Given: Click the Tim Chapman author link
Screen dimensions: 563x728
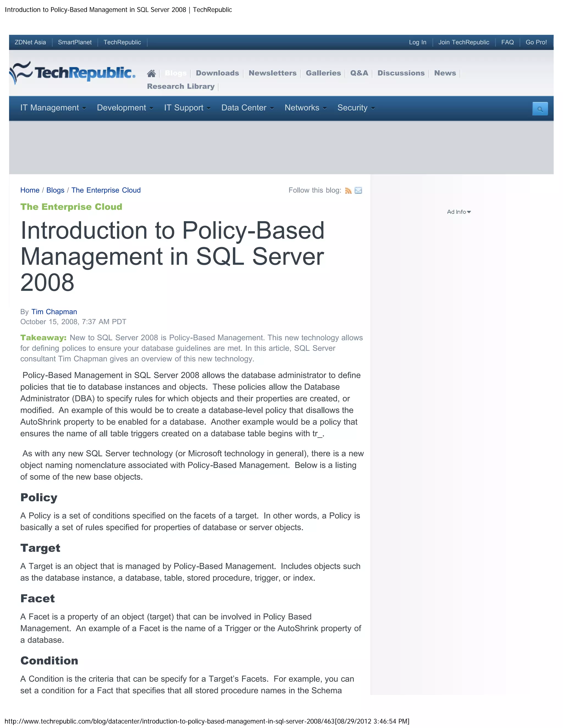Looking at the screenshot, I should (x=54, y=312).
